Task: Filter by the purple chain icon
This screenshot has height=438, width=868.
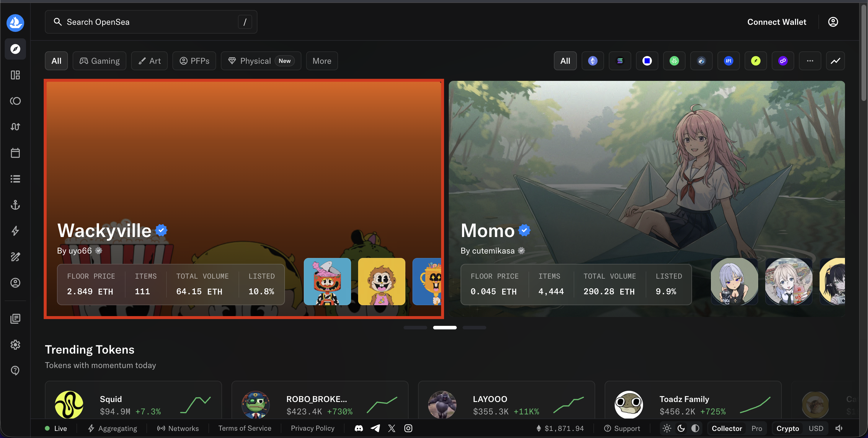Action: click(783, 61)
